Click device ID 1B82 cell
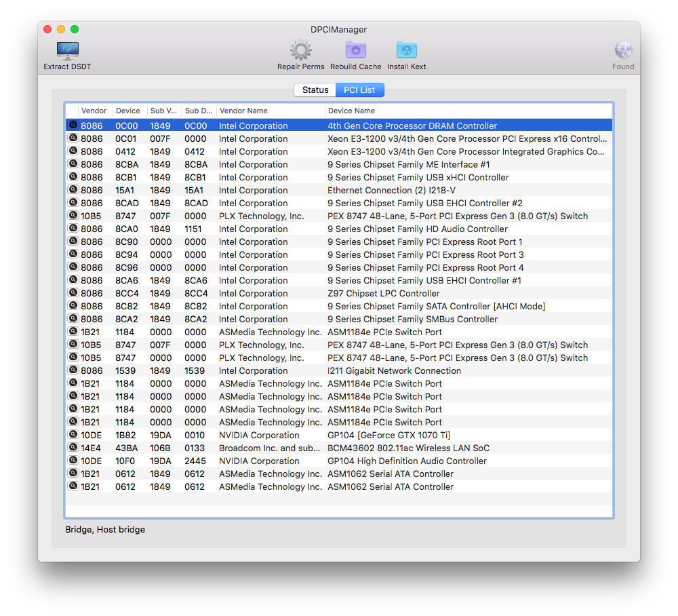The height and width of the screenshot is (616, 678). pos(125,435)
